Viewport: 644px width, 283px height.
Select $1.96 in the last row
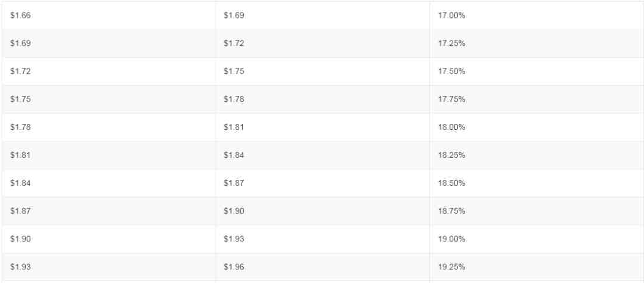point(234,267)
